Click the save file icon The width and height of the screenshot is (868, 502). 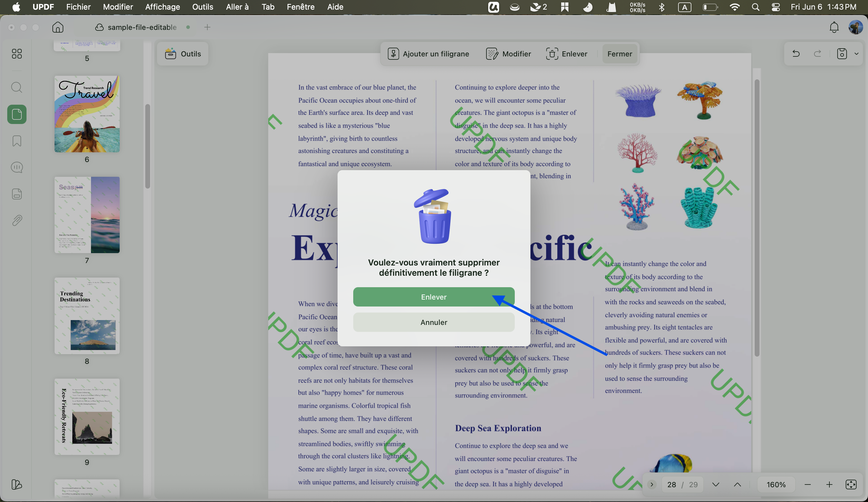842,54
